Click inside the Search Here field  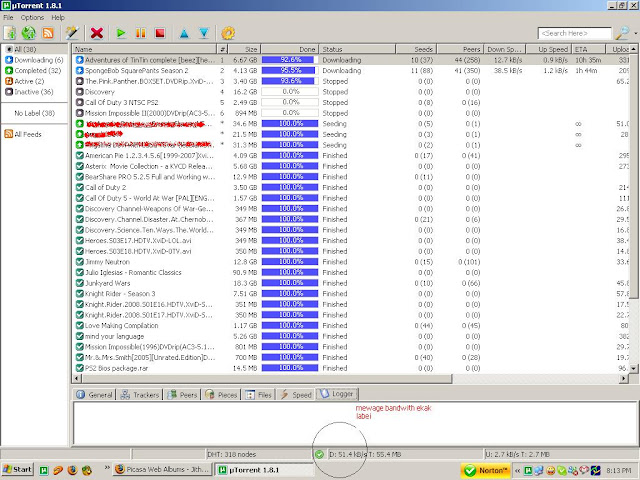(x=575, y=33)
